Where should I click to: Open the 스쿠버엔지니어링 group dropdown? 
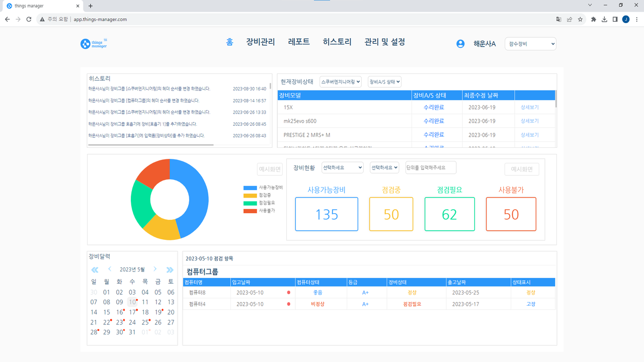[x=341, y=81]
